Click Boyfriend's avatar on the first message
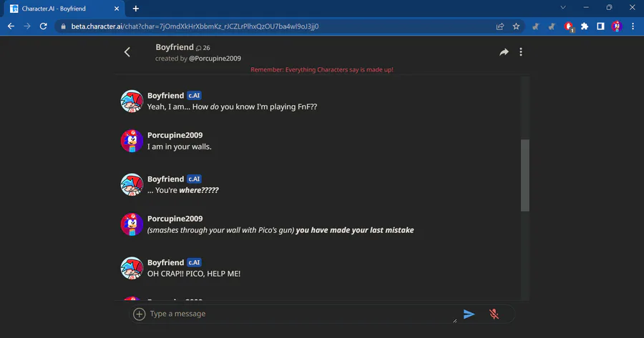Image resolution: width=644 pixels, height=338 pixels. (x=132, y=101)
